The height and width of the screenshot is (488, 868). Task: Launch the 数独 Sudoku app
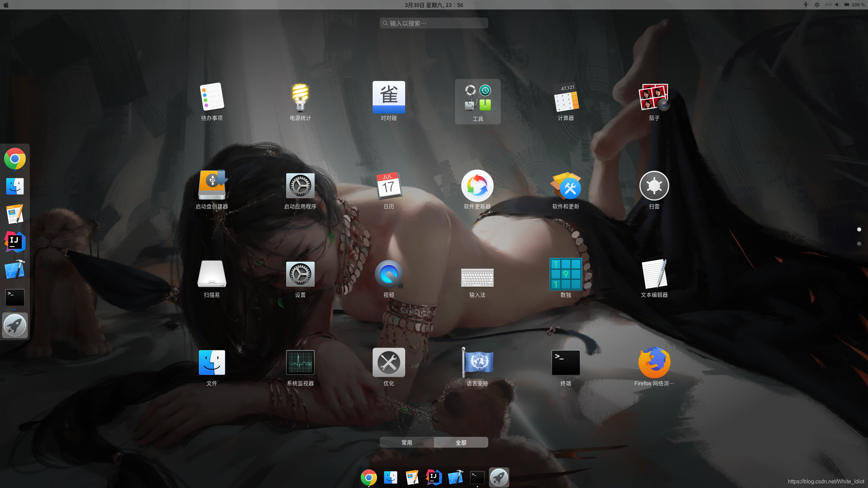tap(566, 274)
